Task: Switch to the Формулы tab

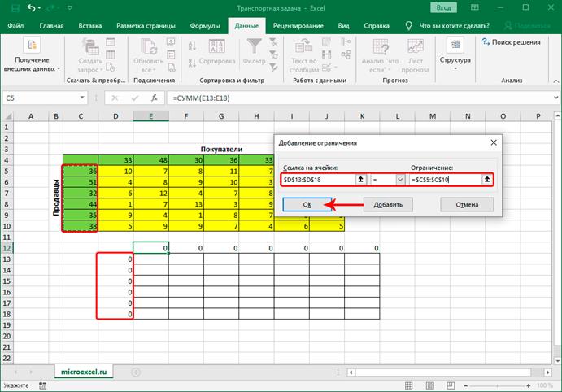Action: coord(205,26)
